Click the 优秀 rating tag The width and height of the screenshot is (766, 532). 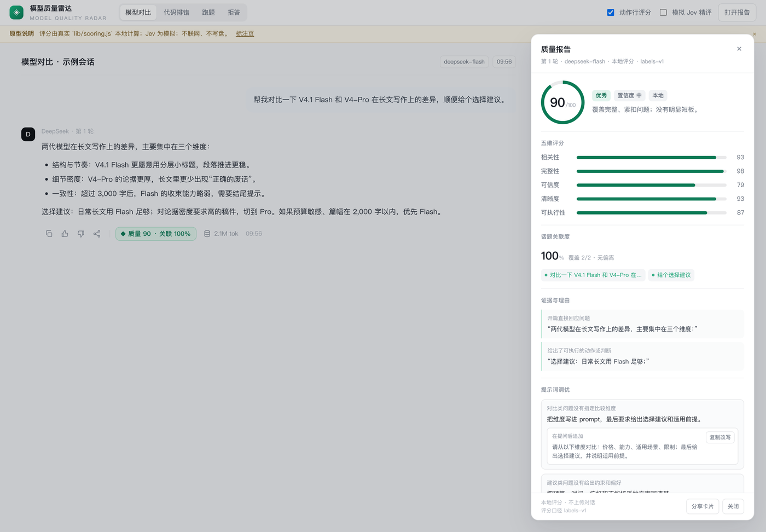coord(601,95)
